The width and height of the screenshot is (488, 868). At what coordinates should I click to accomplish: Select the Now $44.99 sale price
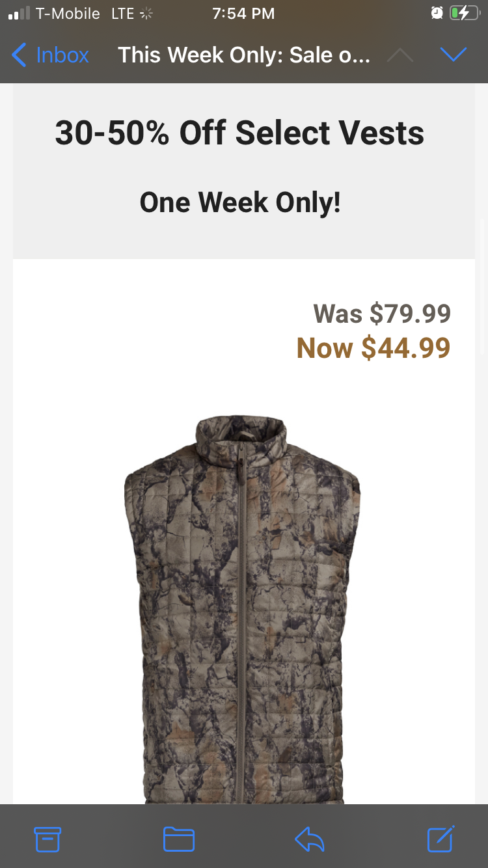[373, 347]
